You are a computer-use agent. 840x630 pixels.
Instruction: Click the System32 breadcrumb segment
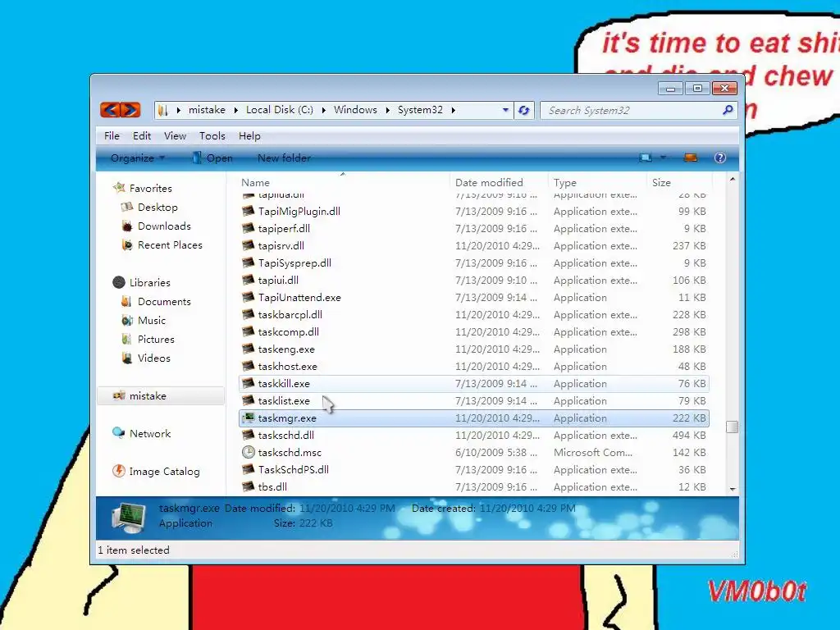click(420, 110)
